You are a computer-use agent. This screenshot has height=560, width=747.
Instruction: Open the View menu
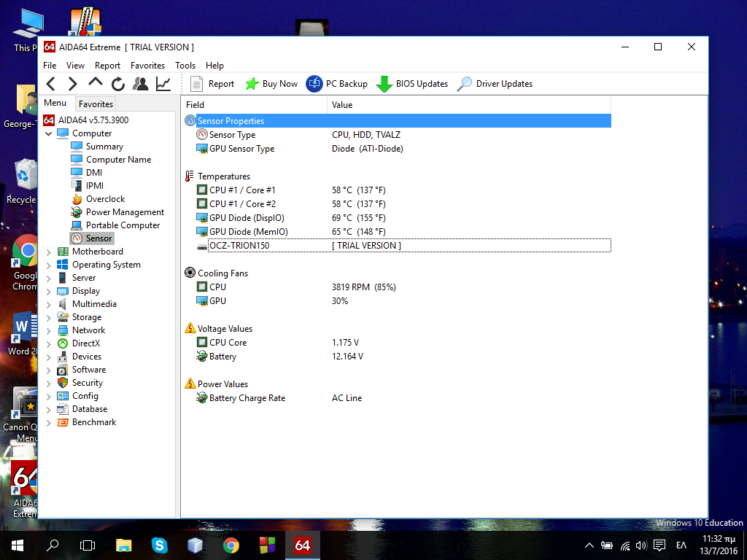[x=75, y=65]
